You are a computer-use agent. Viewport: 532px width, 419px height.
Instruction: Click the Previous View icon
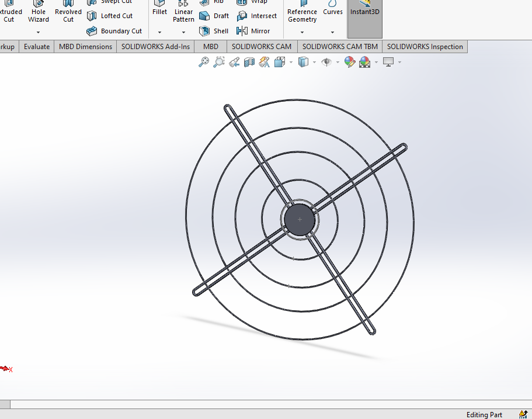pyautogui.click(x=234, y=62)
